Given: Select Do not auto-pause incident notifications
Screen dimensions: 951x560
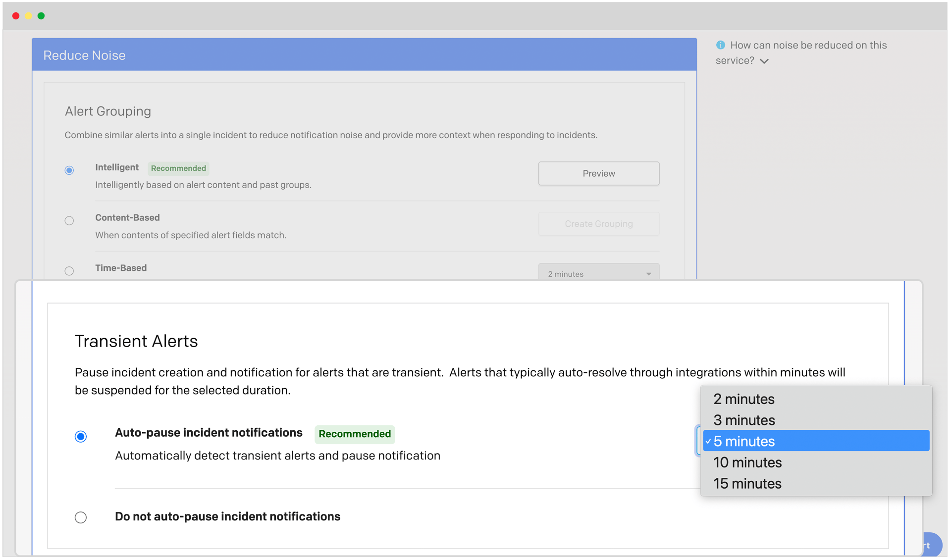Looking at the screenshot, I should (81, 517).
